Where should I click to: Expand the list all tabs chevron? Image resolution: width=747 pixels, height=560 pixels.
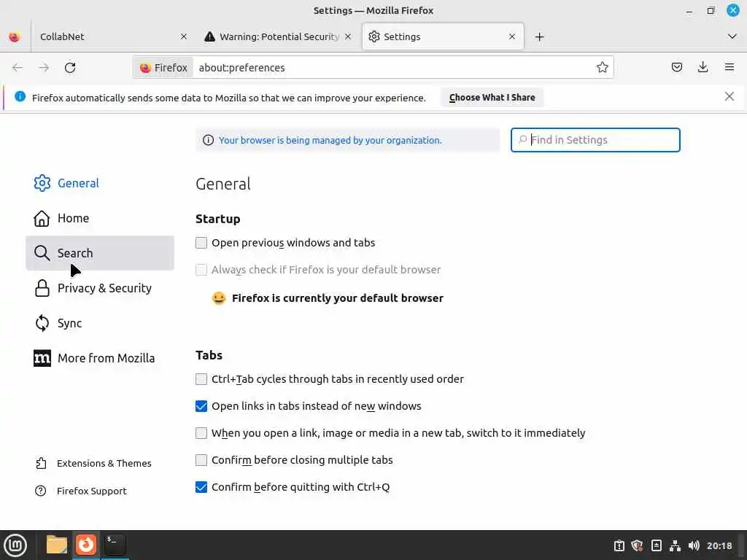pyautogui.click(x=732, y=36)
